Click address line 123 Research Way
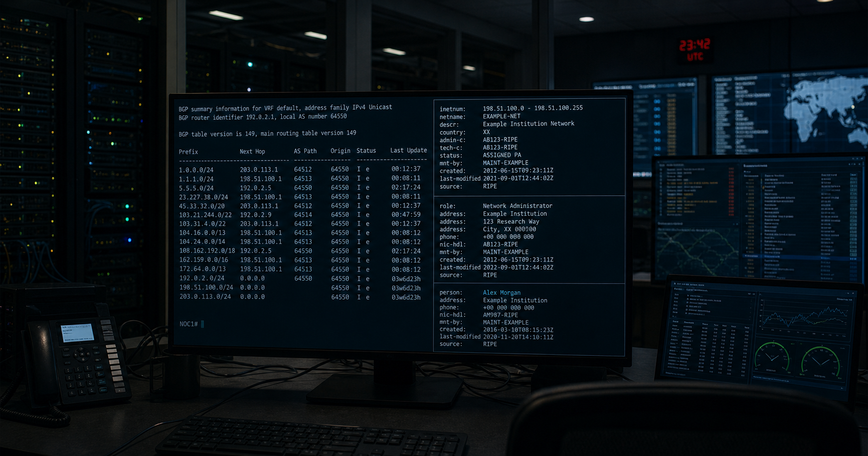The image size is (868, 456). 511,221
